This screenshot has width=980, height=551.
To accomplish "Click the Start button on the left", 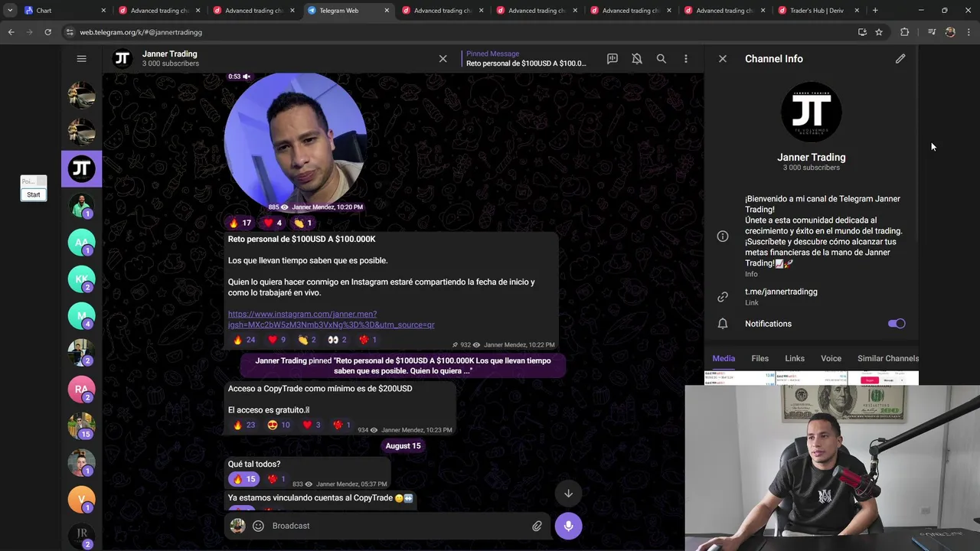I will pos(34,194).
